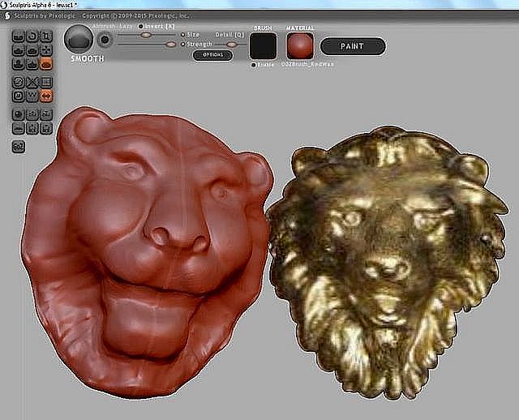This screenshot has height=420, width=519.
Task: Toggle the Size pressure radio dot
Action: [182, 35]
